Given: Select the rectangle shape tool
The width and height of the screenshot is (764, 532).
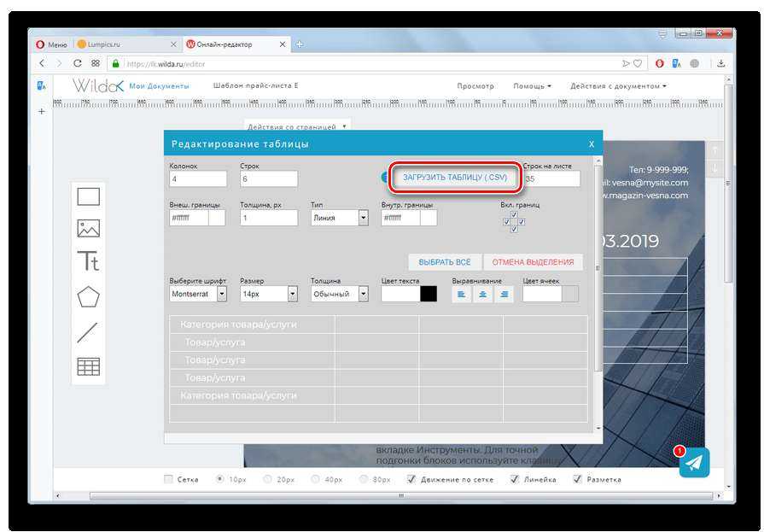Looking at the screenshot, I should (89, 197).
